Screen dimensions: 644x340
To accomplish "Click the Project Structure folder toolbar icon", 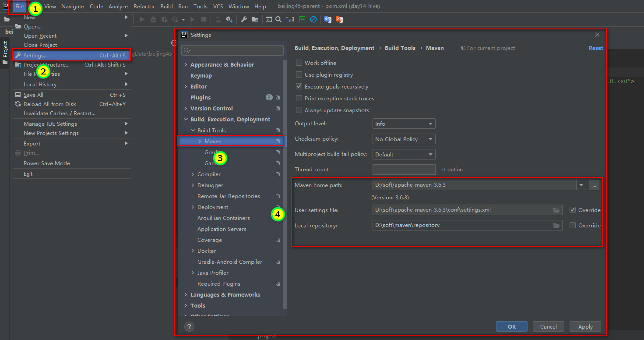I will pyautogui.click(x=255, y=19).
